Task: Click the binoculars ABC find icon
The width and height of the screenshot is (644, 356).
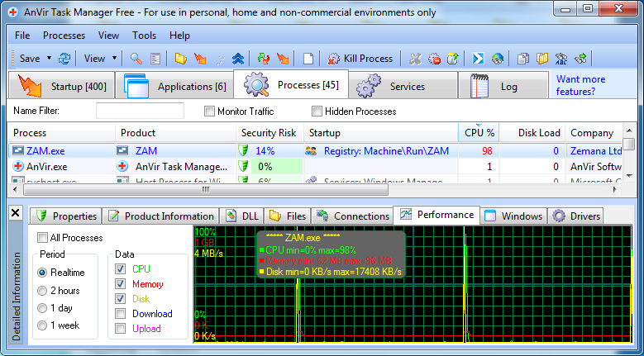Action: (x=561, y=59)
